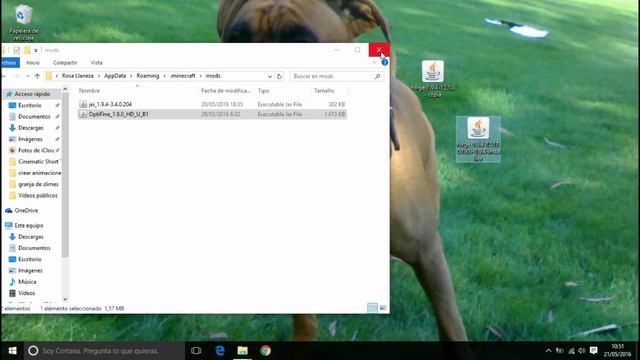The width and height of the screenshot is (640, 360).
Task: Open Explorer help question mark icon
Action: tap(384, 62)
